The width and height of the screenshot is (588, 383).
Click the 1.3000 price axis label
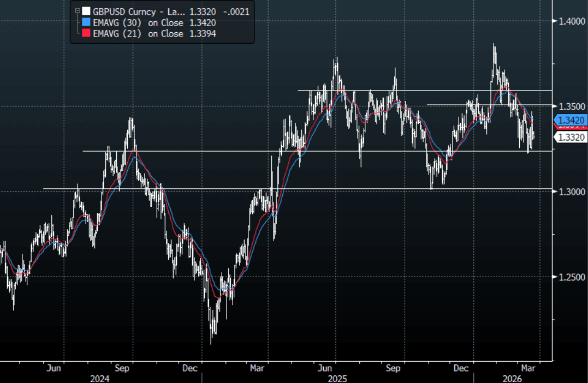(x=571, y=192)
